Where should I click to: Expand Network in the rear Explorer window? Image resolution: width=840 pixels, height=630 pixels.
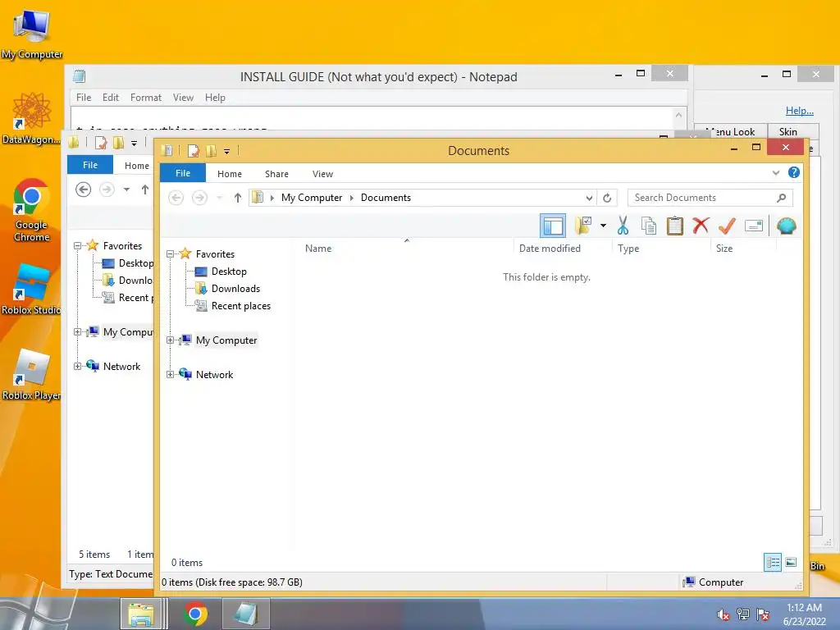click(x=78, y=366)
